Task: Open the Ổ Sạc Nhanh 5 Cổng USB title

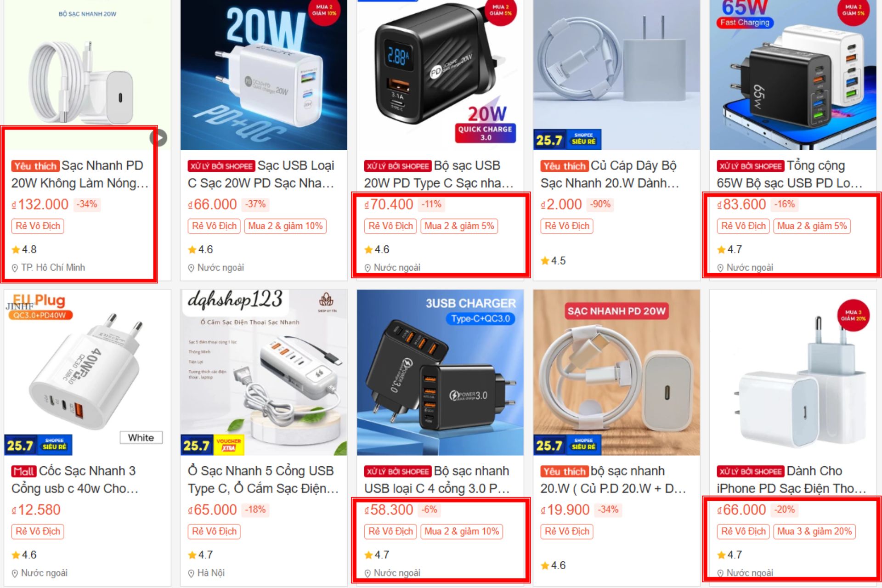Action: (263, 480)
